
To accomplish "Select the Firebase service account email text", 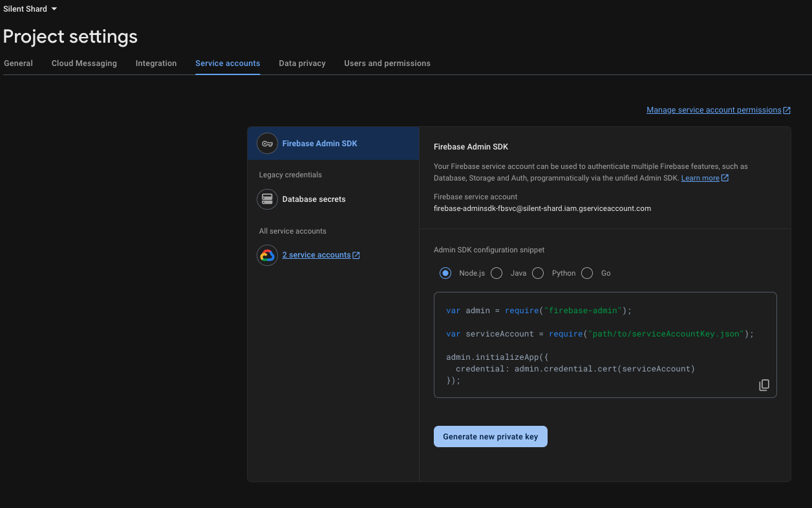I will click(x=542, y=208).
